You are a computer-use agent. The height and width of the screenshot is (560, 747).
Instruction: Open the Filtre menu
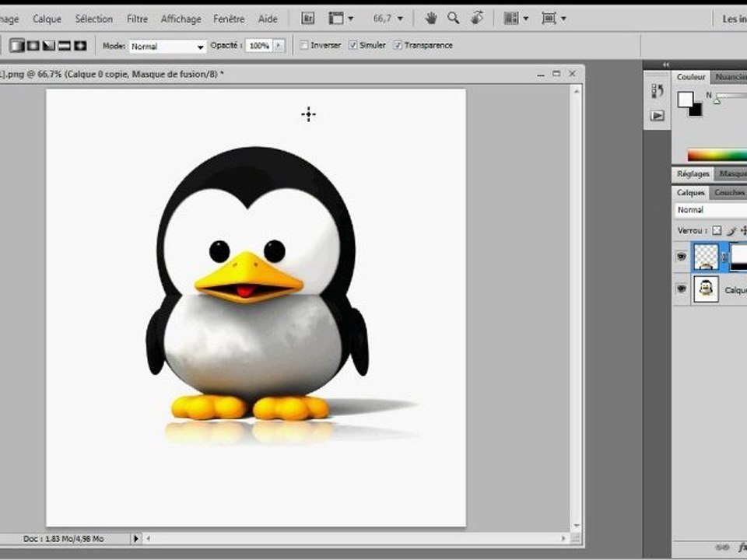[x=137, y=19]
